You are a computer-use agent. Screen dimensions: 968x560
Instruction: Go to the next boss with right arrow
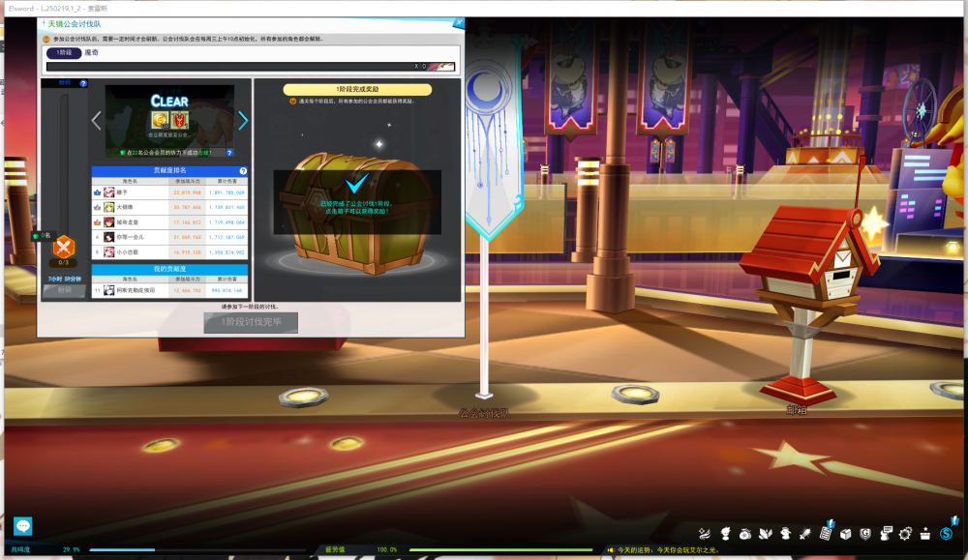(243, 121)
